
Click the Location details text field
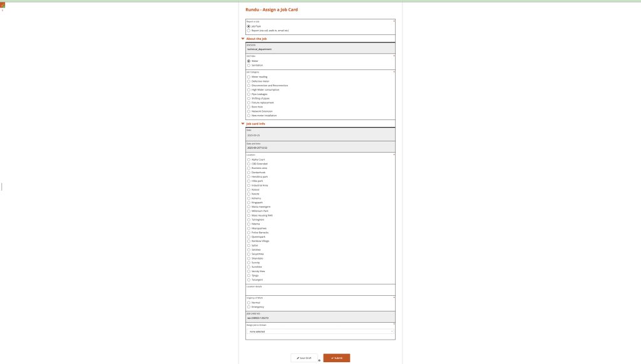(x=320, y=291)
